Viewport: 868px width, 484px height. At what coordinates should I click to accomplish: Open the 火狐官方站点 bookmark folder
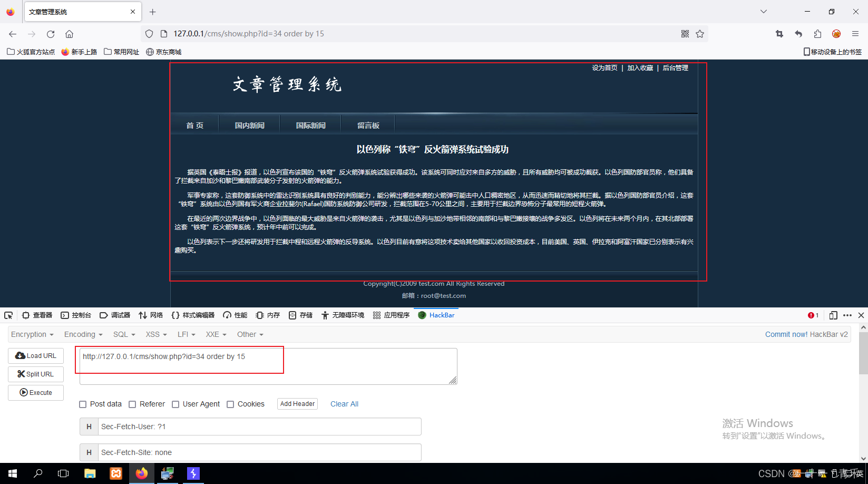(31, 52)
